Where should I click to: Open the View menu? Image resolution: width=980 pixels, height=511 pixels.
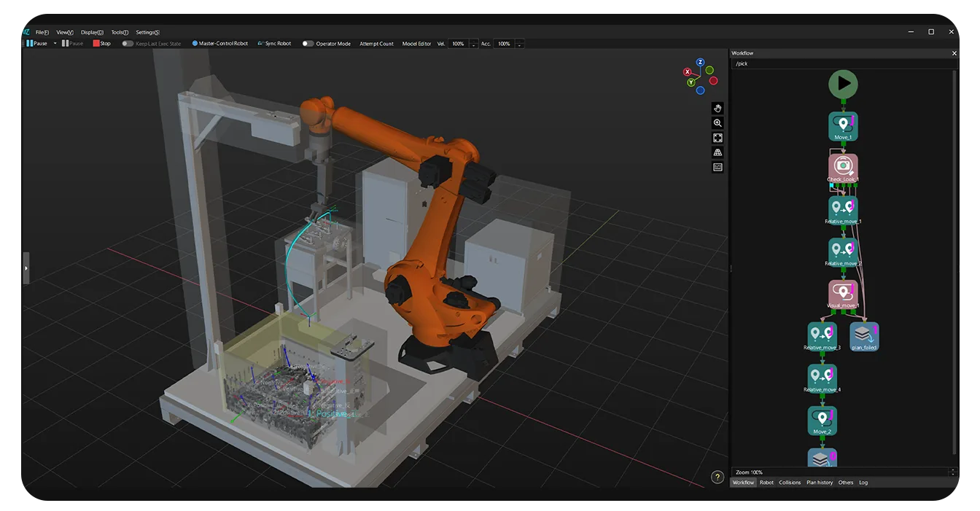[x=65, y=32]
